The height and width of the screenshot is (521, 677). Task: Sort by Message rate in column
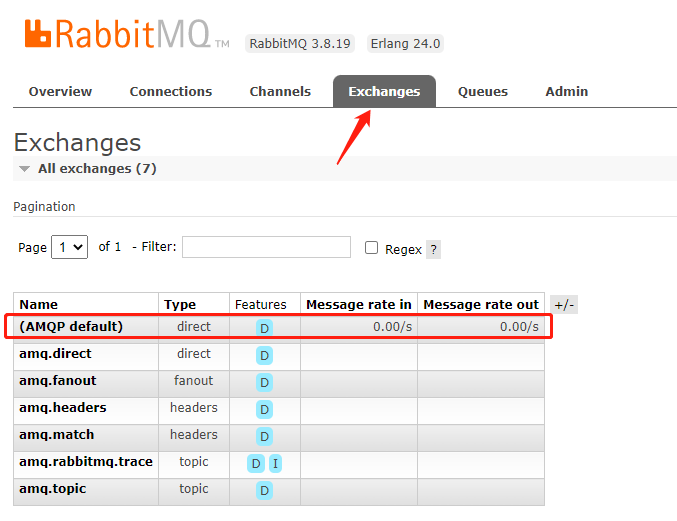click(x=359, y=304)
